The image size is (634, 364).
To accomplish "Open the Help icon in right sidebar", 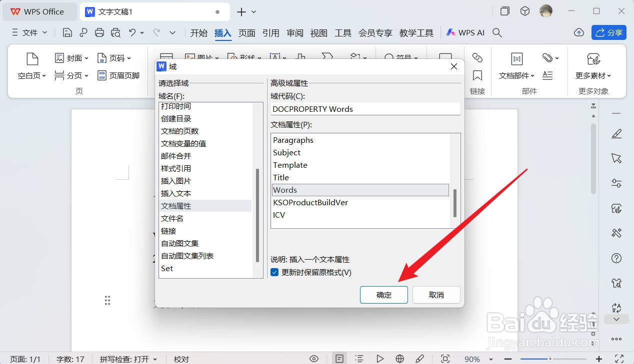I will pos(616,258).
